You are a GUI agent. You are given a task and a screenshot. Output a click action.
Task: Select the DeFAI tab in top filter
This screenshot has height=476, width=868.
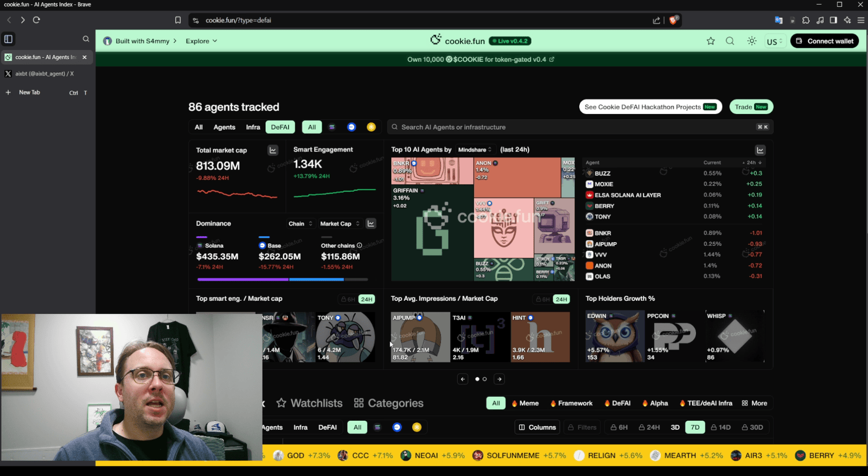(280, 127)
